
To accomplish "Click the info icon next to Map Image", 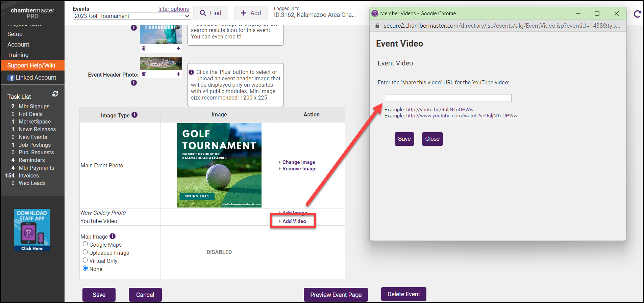I will click(x=113, y=236).
